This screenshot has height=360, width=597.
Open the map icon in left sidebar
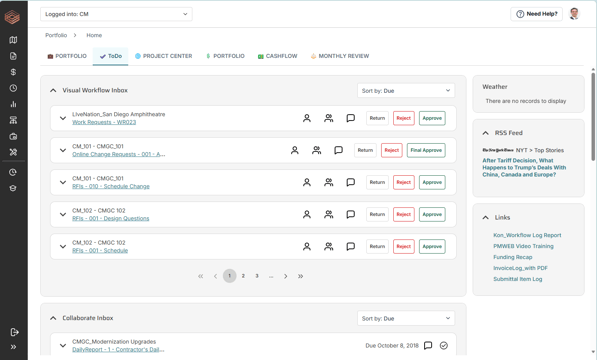pos(13,40)
